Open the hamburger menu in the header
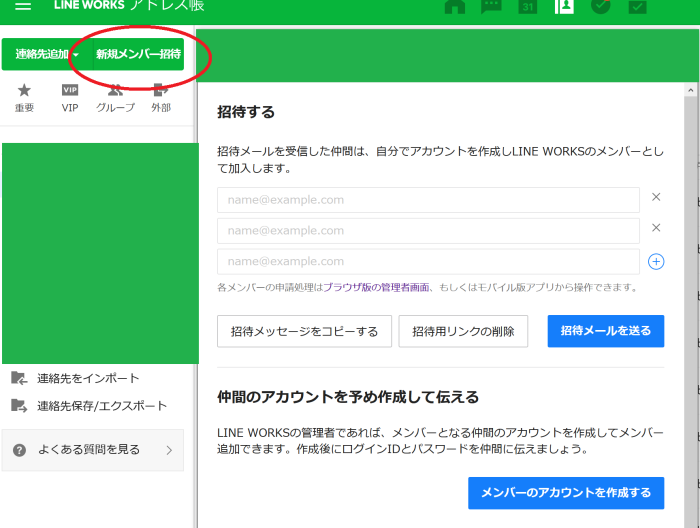 [x=23, y=5]
